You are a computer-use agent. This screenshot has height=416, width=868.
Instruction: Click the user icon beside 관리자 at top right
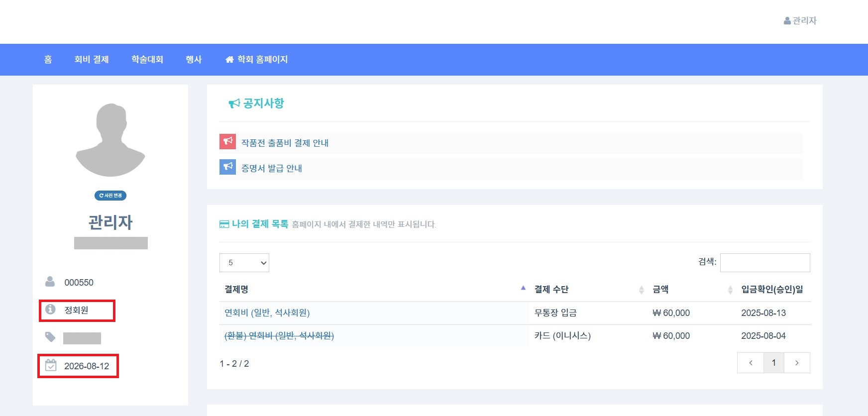[787, 20]
